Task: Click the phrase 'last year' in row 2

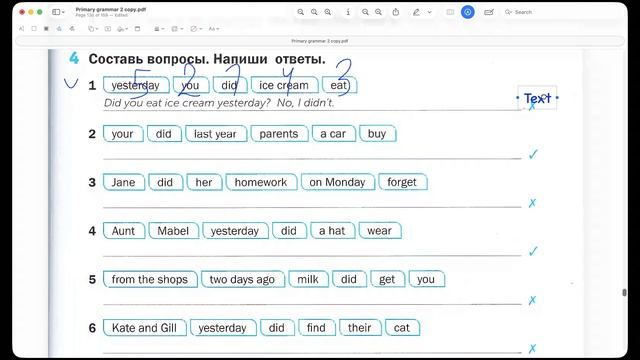Action: coord(215,133)
